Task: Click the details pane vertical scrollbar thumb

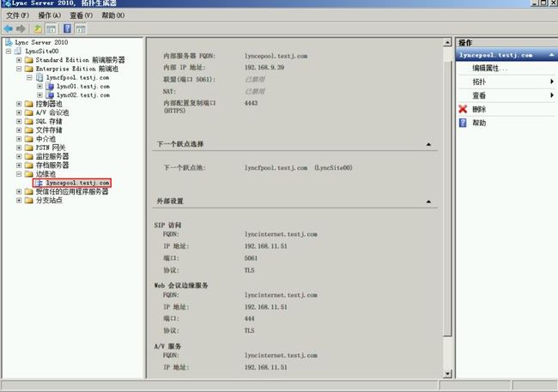Action: coord(447,197)
